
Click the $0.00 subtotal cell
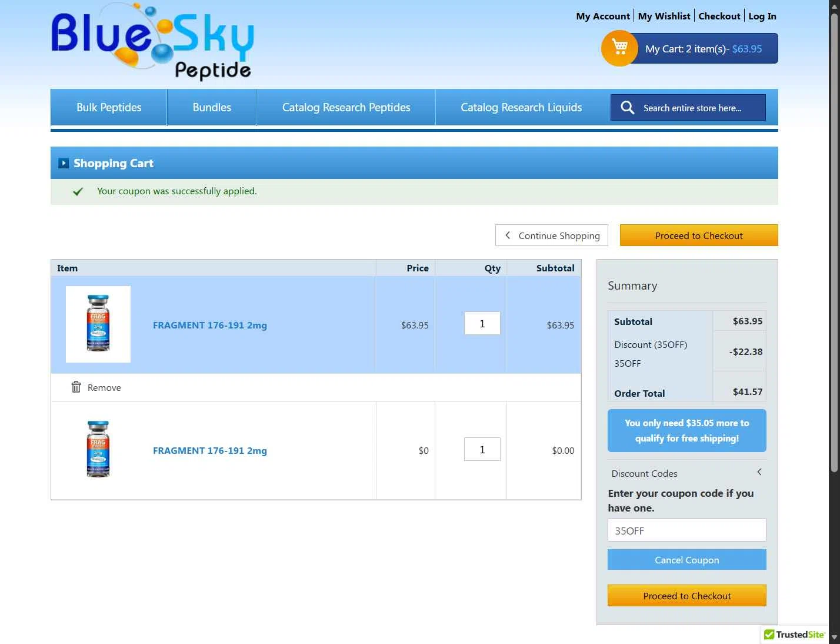[x=563, y=450]
